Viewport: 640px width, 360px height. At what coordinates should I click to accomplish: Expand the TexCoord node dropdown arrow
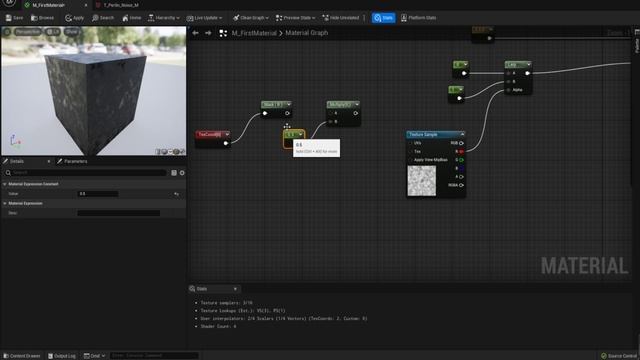click(227, 134)
